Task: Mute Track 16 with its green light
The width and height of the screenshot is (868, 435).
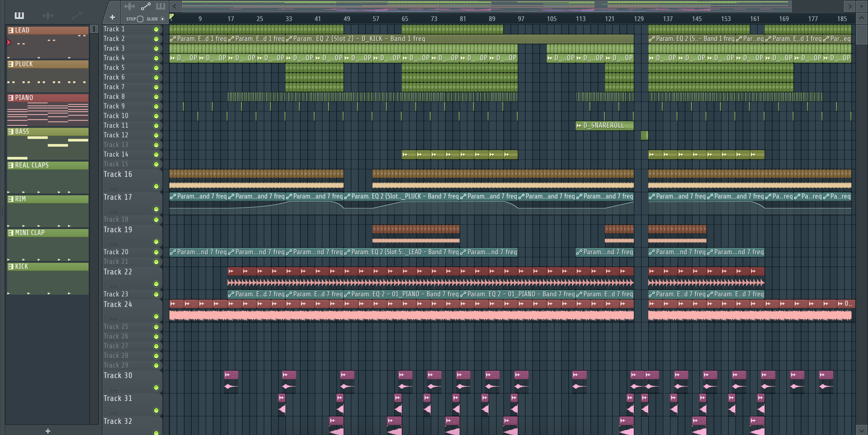Action: click(x=156, y=186)
